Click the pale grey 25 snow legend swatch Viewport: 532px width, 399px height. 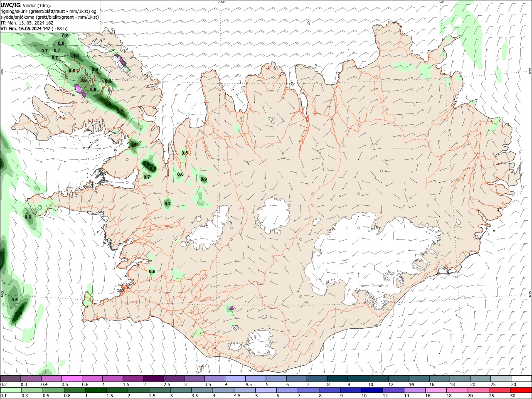[500, 379]
